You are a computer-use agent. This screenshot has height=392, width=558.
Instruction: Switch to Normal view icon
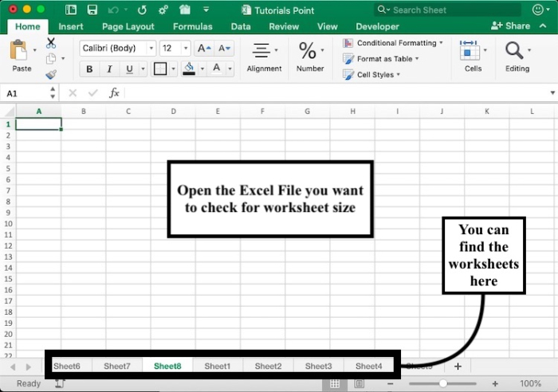335,383
